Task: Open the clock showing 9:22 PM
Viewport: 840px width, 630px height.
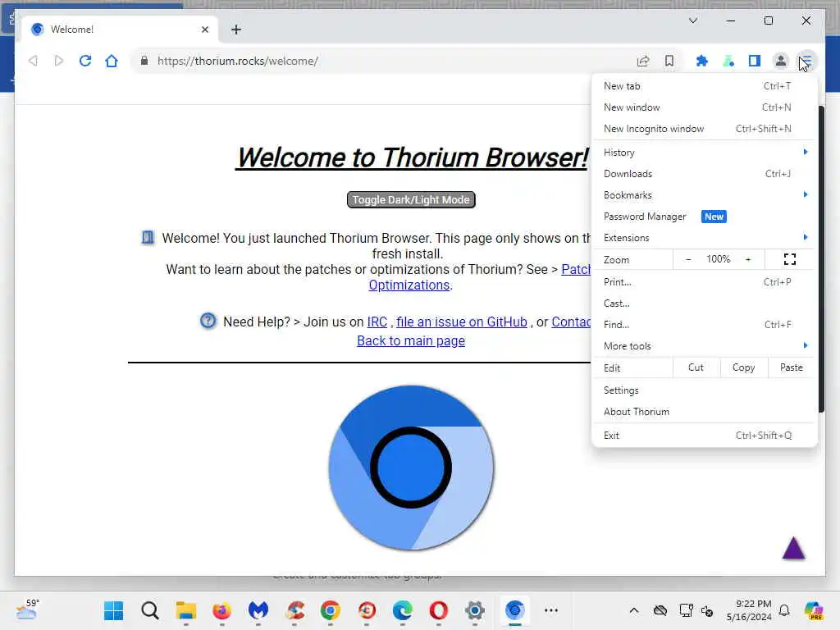Action: point(749,610)
